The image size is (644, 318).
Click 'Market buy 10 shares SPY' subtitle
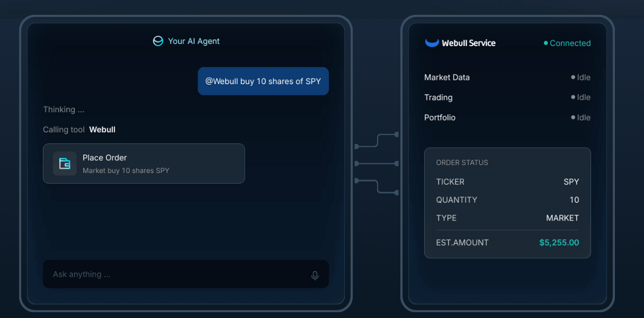(x=126, y=171)
